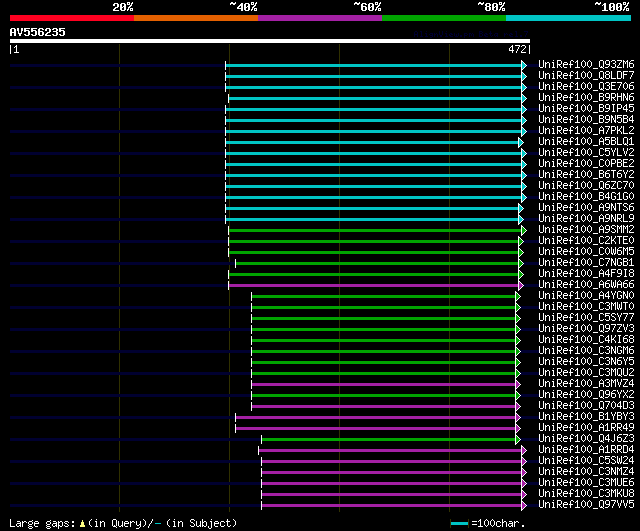Click the UniRef100_A1RR49 text
The width and height of the screenshot is (640, 531).
[x=586, y=428]
